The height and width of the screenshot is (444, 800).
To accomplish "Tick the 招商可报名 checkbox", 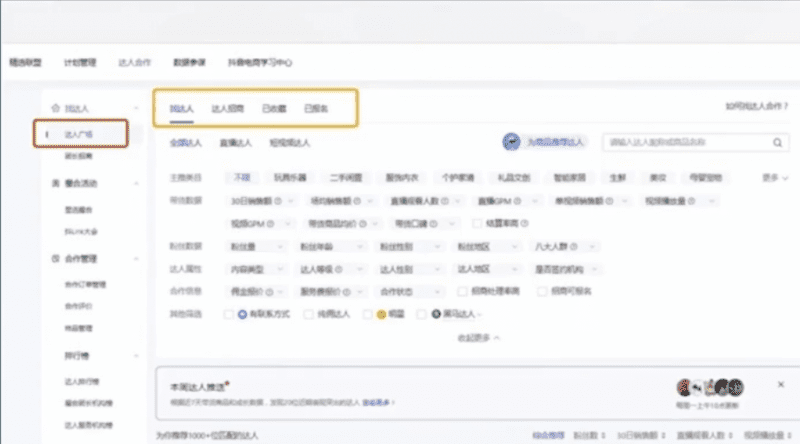I will tap(542, 291).
